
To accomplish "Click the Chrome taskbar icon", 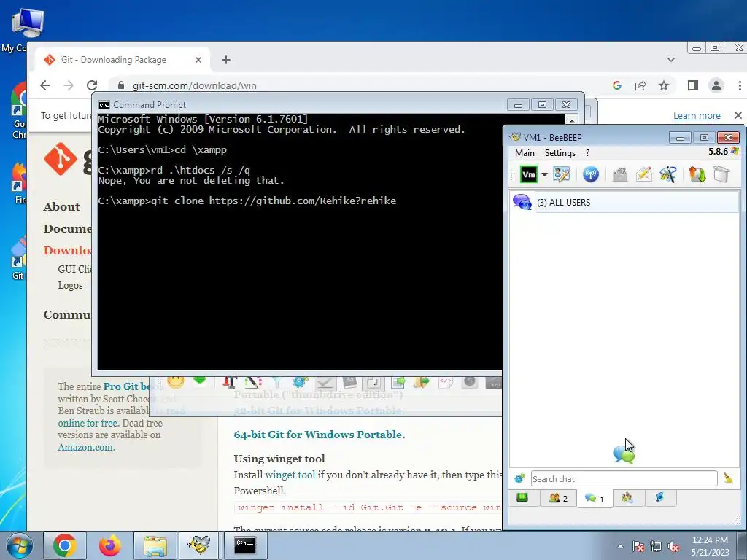I will [65, 545].
